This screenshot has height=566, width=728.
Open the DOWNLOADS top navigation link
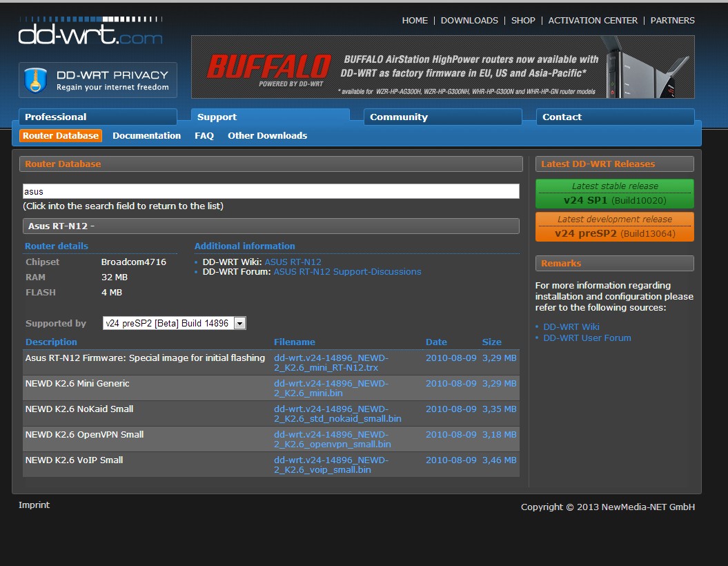pyautogui.click(x=469, y=21)
